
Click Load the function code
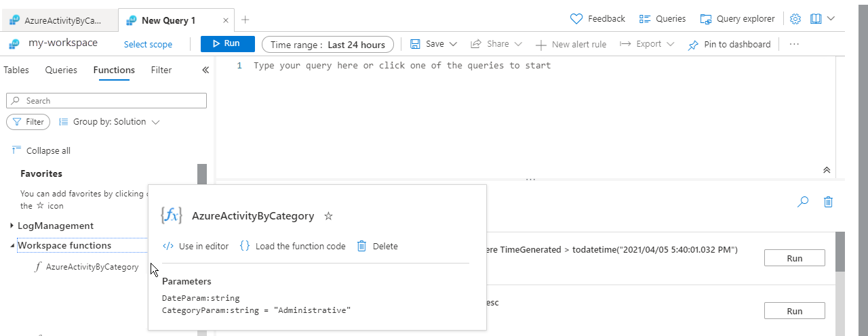tap(293, 246)
